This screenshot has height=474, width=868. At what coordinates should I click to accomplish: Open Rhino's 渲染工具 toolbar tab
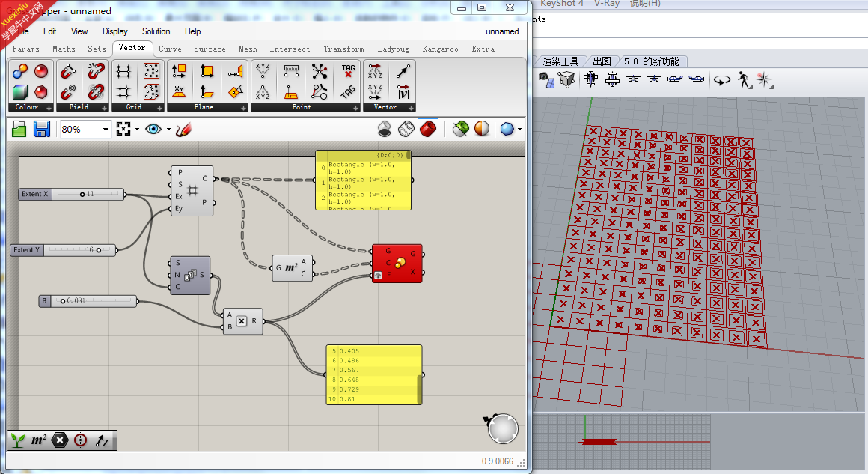560,61
